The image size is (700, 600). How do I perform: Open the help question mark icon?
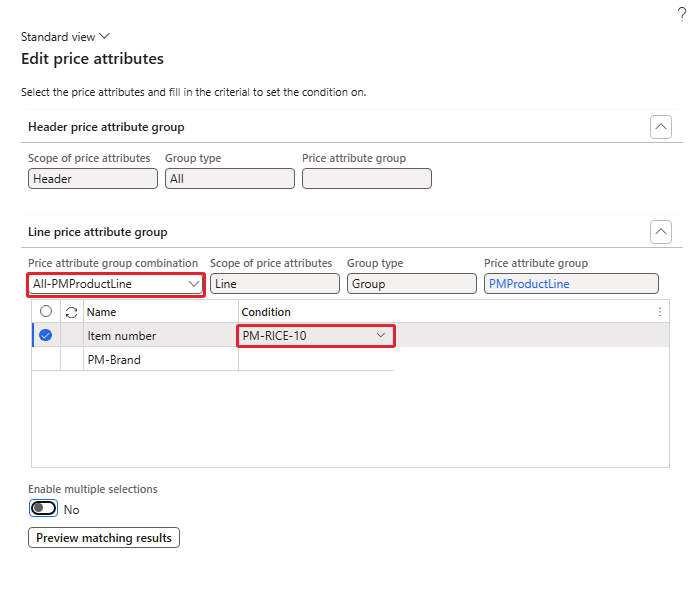point(682,14)
